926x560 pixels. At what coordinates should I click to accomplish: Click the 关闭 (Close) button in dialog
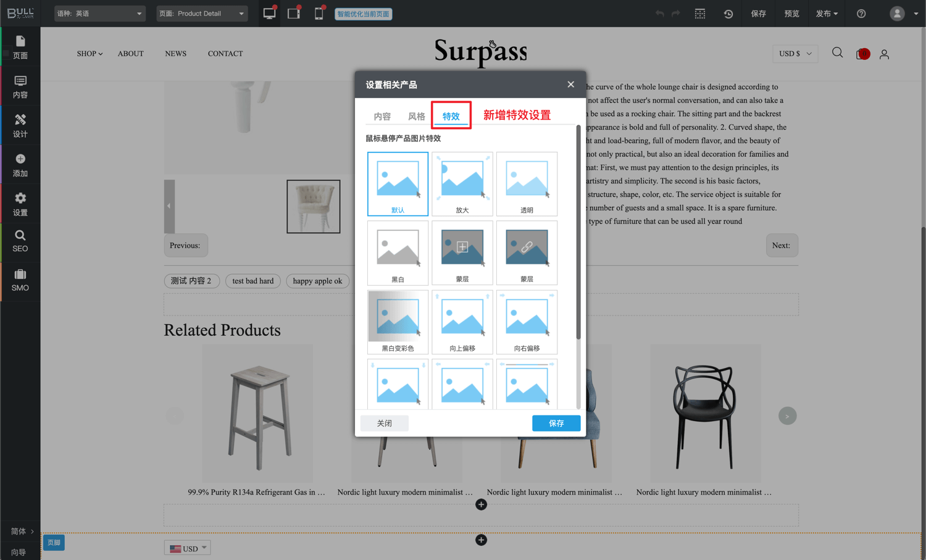click(384, 423)
